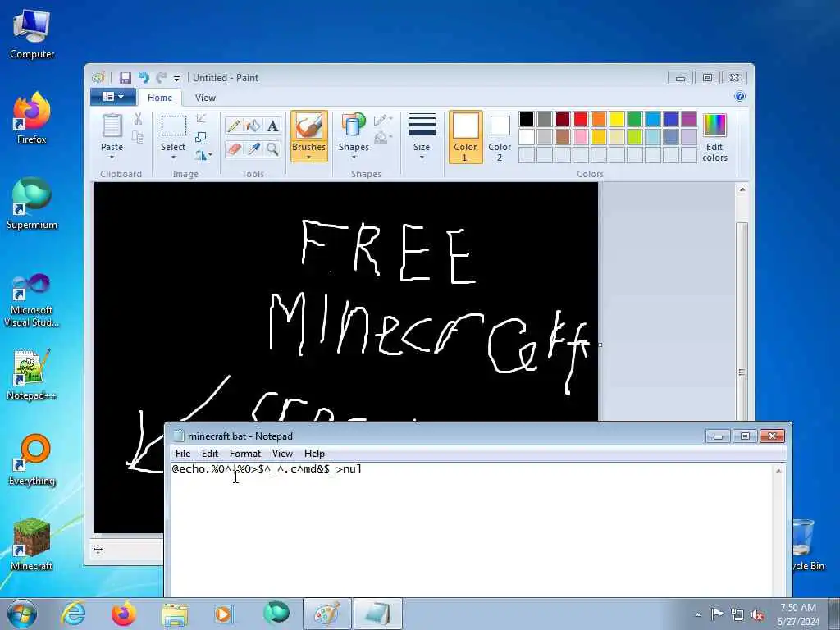The height and width of the screenshot is (630, 840).
Task: Click Windows Explorer folder in taskbar
Action: 175,614
